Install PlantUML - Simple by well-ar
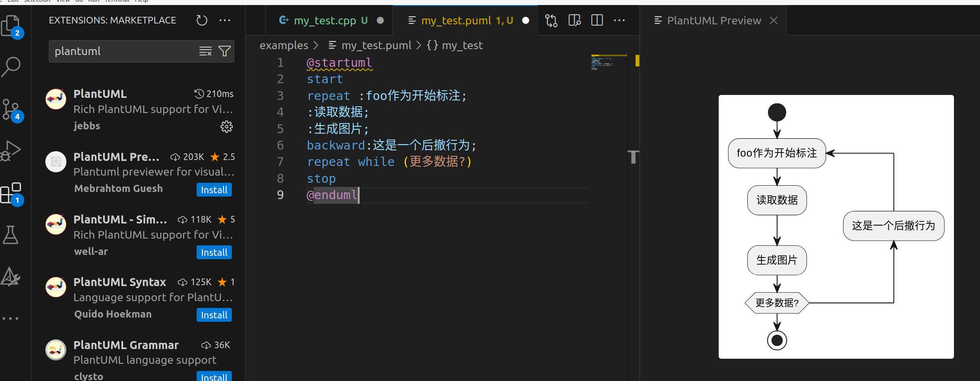This screenshot has height=381, width=980. tap(214, 252)
